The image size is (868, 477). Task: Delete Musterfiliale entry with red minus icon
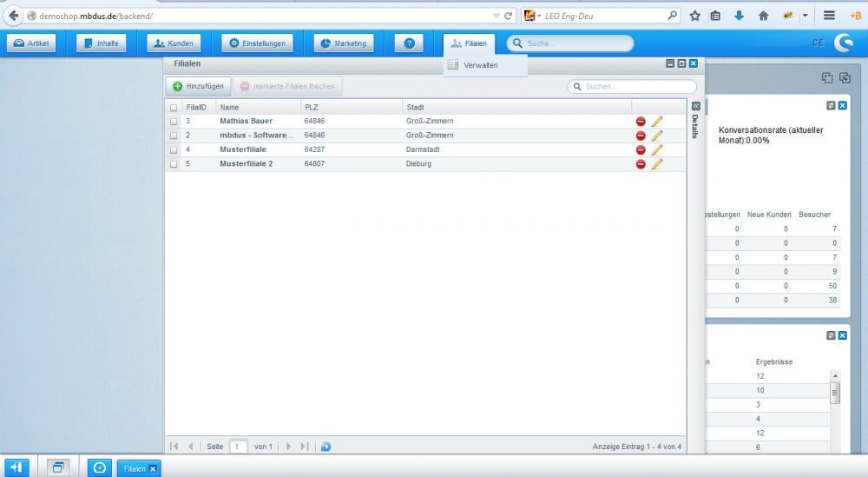point(641,149)
